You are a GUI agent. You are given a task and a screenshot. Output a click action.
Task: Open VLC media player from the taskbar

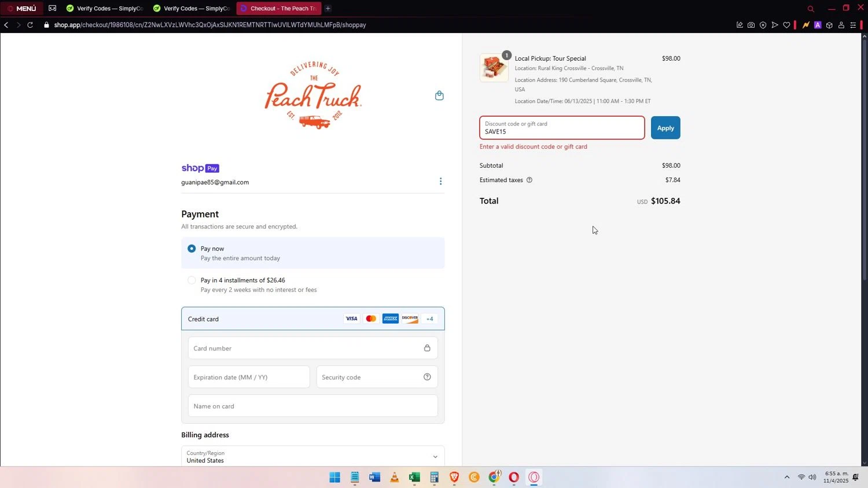point(395,478)
